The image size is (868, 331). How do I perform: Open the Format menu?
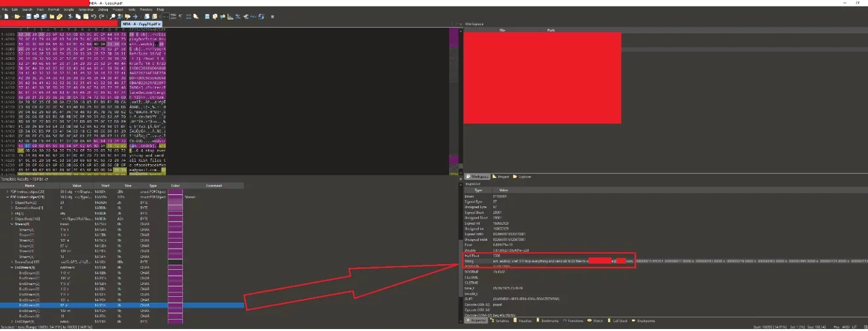coord(54,9)
